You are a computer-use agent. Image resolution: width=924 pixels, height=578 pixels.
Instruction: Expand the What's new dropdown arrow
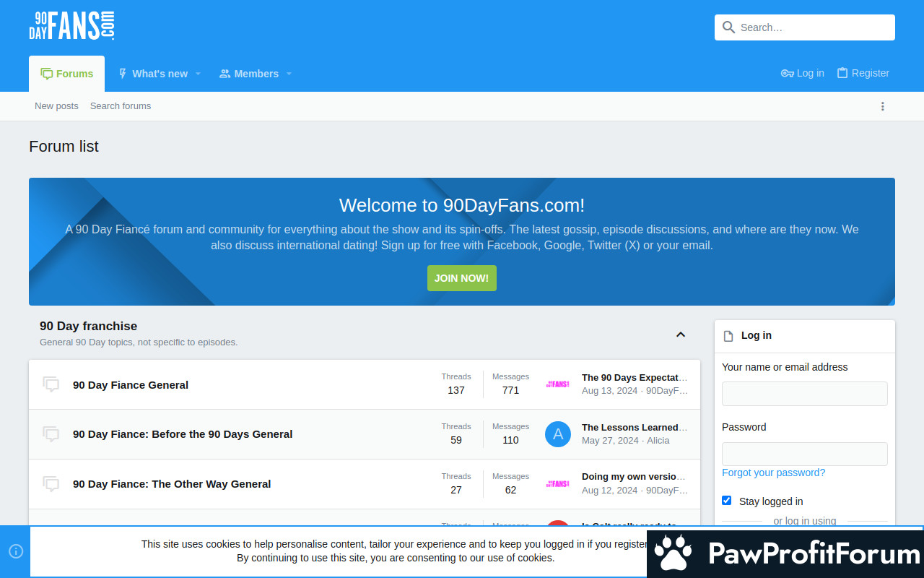[x=198, y=74]
